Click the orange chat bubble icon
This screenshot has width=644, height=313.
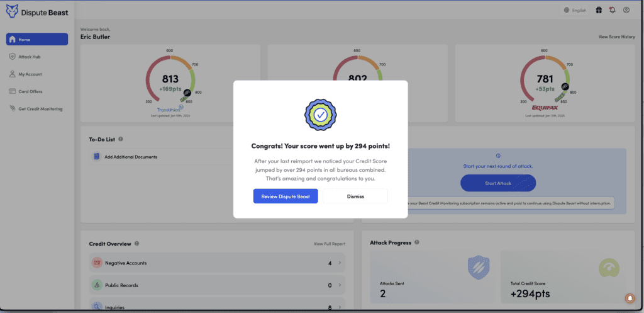629,298
